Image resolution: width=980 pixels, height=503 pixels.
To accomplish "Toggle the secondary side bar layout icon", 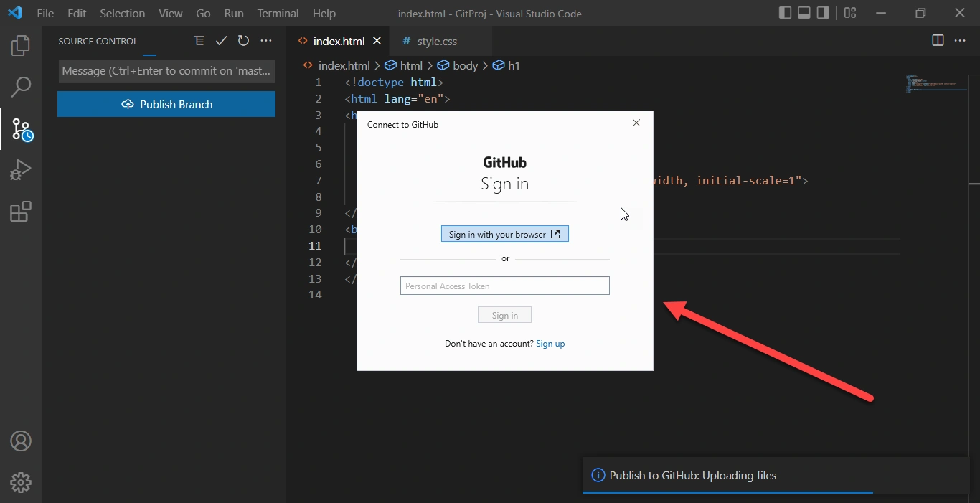I will coord(824,13).
